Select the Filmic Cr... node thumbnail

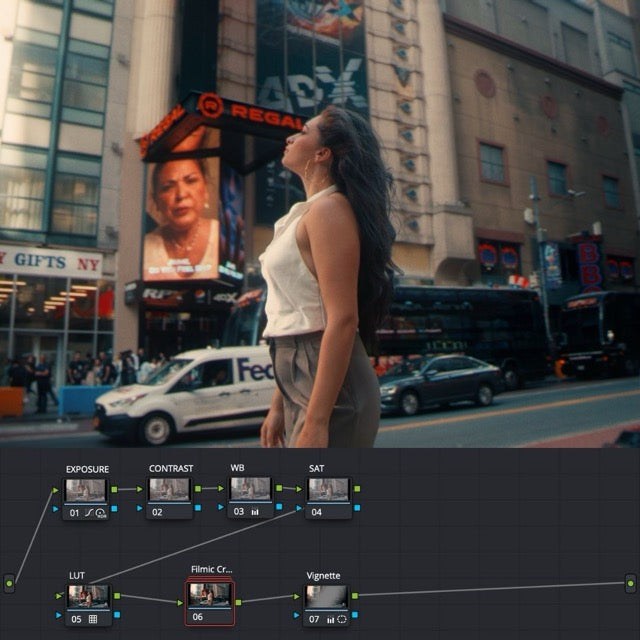[x=211, y=597]
